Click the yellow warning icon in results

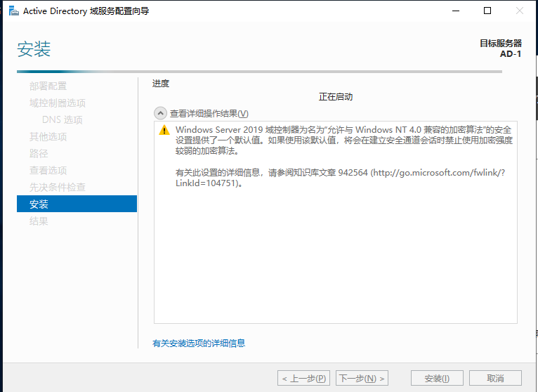pyautogui.click(x=164, y=130)
